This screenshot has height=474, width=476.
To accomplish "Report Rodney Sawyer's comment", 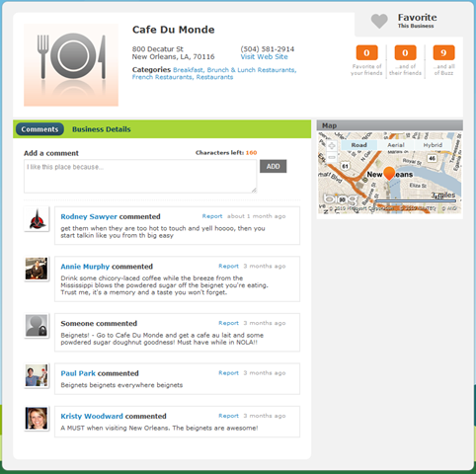I will [212, 216].
